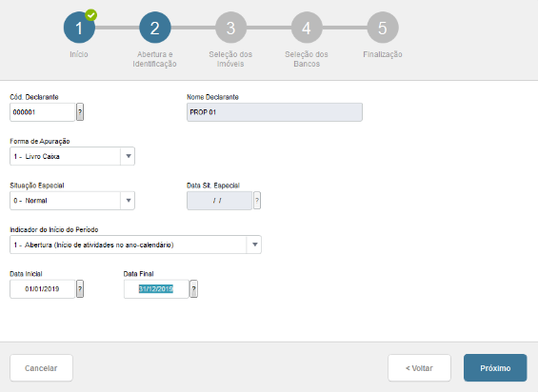Click the help icon beside Data Inicial
538x392 pixels.
[x=80, y=289]
